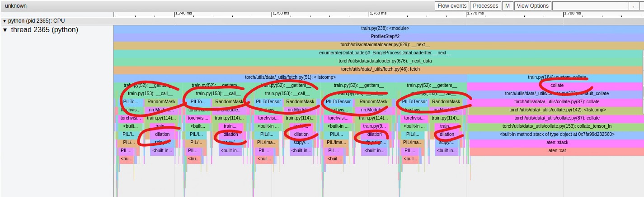Click the 1,760 ms ruler mark
The width and height of the screenshot is (644, 197).
click(378, 14)
